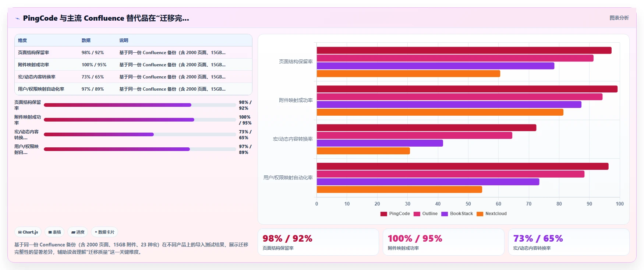Click the "98% / 92%" value beside the progress bar
The height and width of the screenshot is (270, 644).
(x=245, y=105)
